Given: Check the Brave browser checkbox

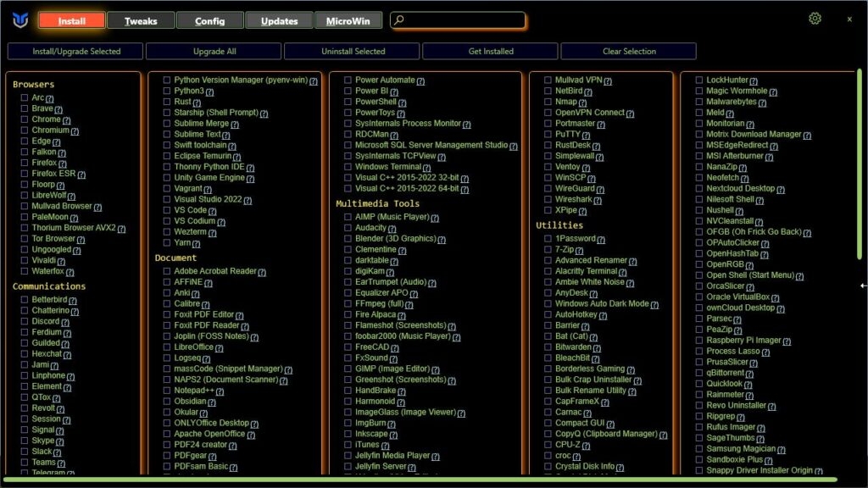Looking at the screenshot, I should (x=25, y=108).
